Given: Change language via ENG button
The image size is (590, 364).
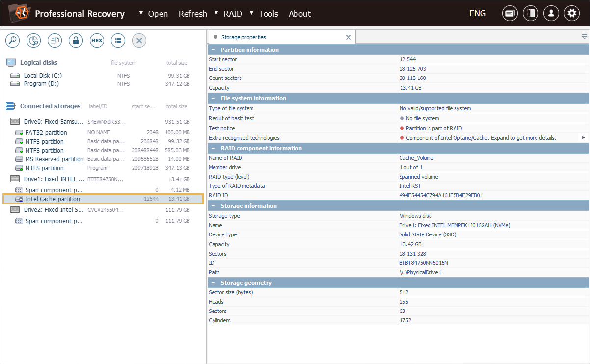Looking at the screenshot, I should point(478,13).
